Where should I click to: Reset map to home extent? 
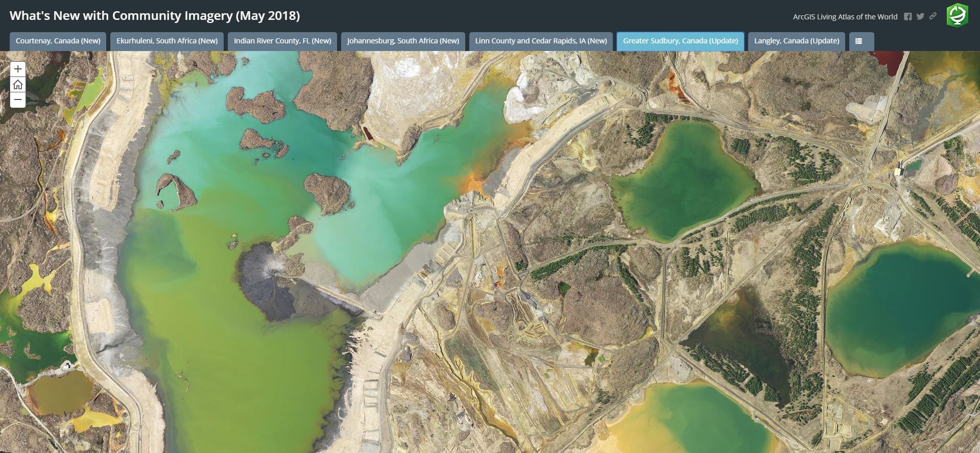(x=18, y=85)
